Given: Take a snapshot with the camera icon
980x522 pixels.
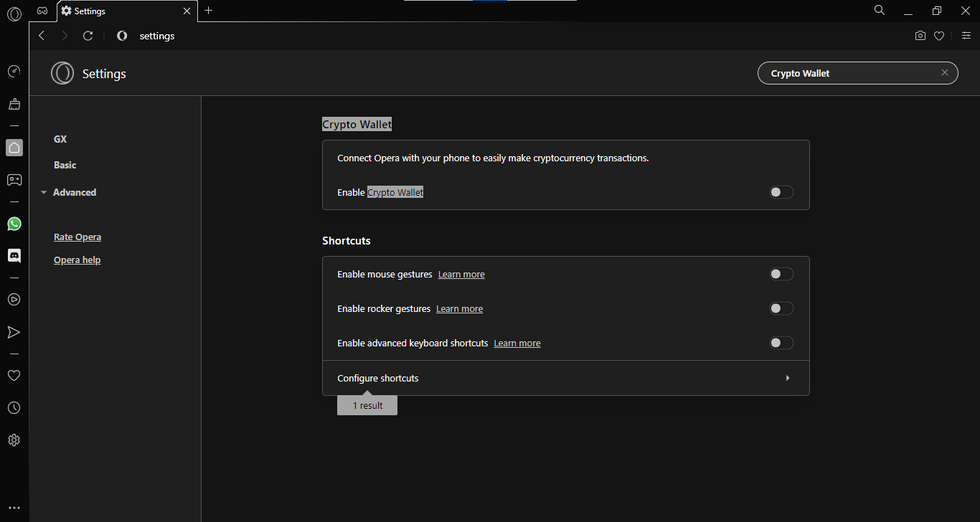Looking at the screenshot, I should click(920, 36).
